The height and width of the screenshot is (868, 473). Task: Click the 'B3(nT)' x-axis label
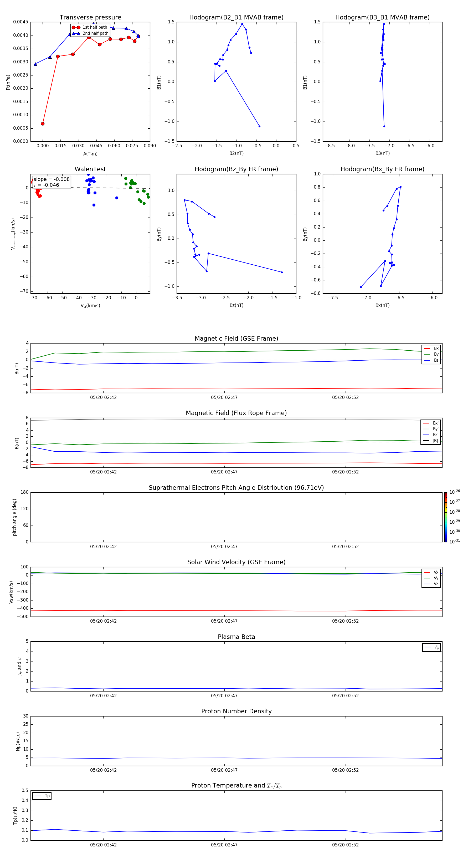coord(382,153)
